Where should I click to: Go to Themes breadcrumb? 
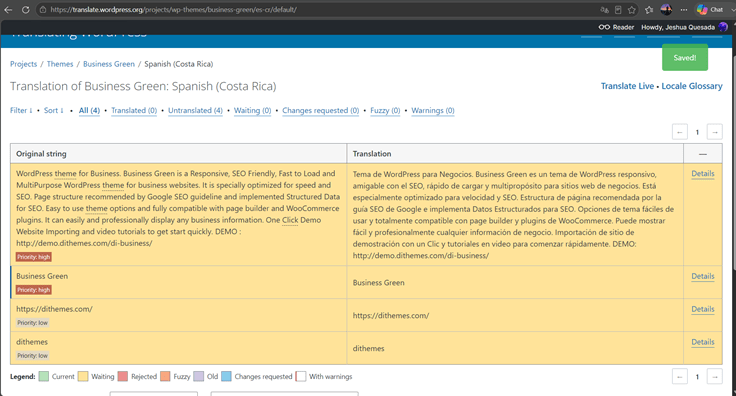60,64
